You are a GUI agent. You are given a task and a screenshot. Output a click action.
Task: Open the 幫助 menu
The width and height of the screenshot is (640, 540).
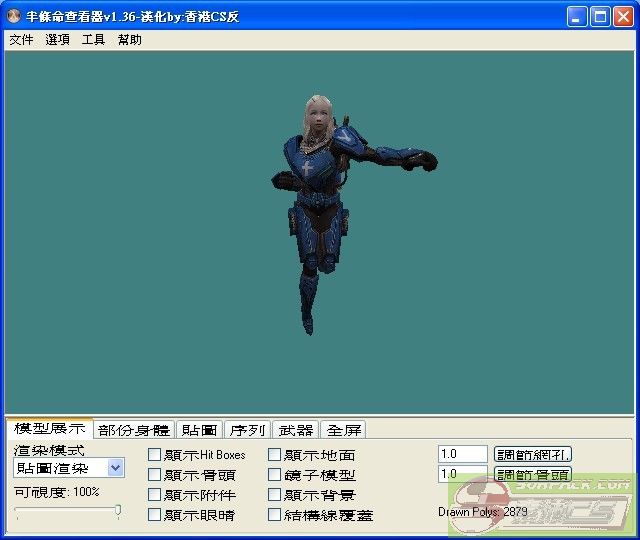pos(129,40)
